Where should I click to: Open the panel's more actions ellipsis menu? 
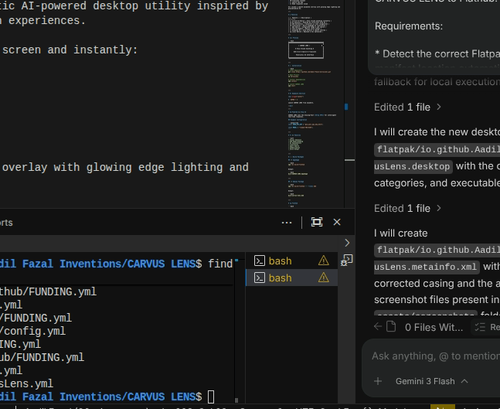coord(286,222)
